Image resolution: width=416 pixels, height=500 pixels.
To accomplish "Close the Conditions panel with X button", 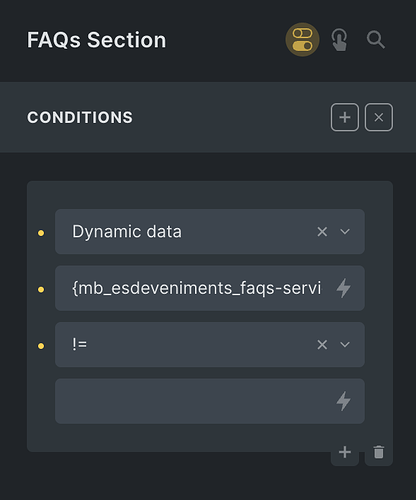I will click(379, 117).
